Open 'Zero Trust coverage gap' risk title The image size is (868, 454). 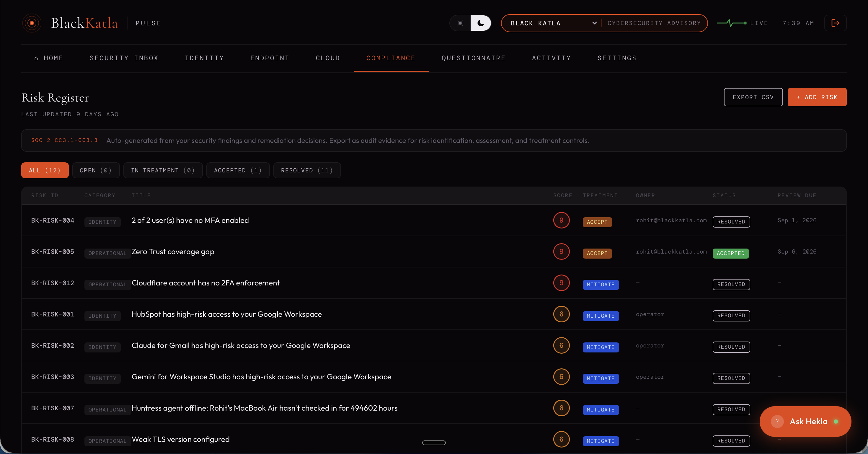173,252
